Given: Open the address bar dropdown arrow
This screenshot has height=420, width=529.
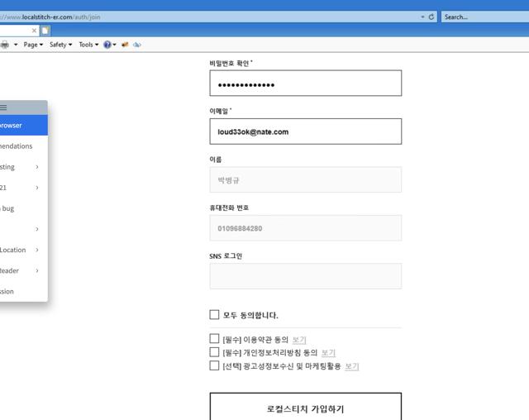Looking at the screenshot, I should [422, 17].
